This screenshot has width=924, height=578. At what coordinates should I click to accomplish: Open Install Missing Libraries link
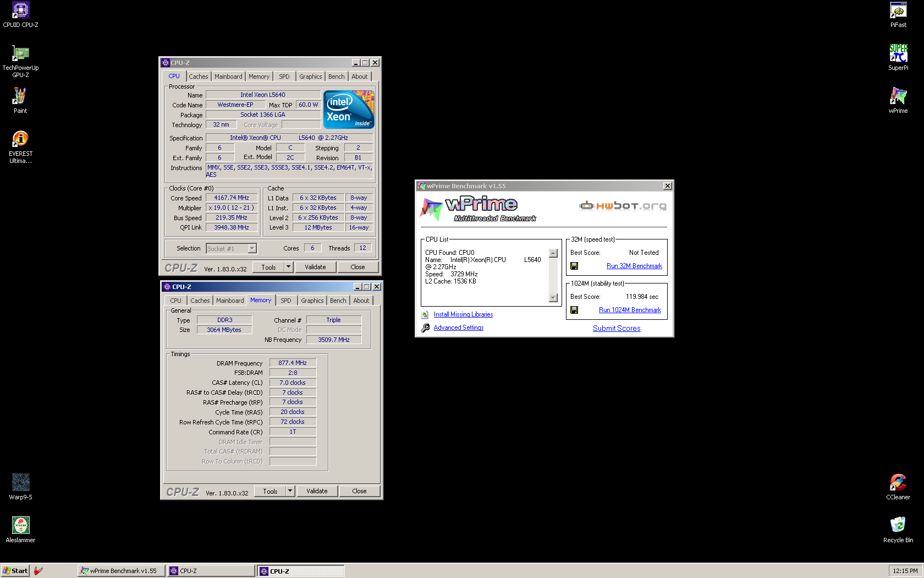pos(463,314)
